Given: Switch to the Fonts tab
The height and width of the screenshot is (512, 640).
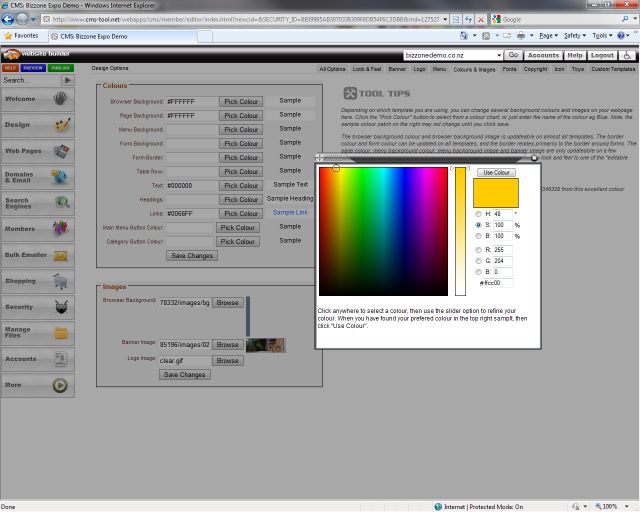Looking at the screenshot, I should [510, 69].
